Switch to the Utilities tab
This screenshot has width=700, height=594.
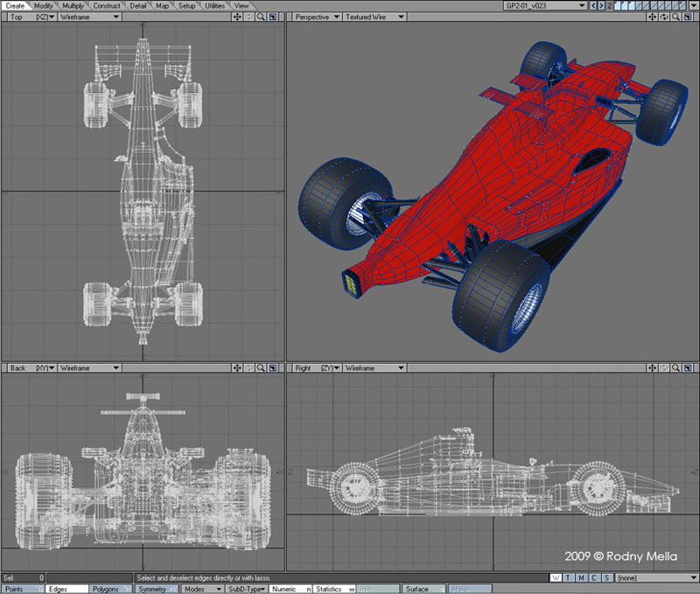[214, 5]
